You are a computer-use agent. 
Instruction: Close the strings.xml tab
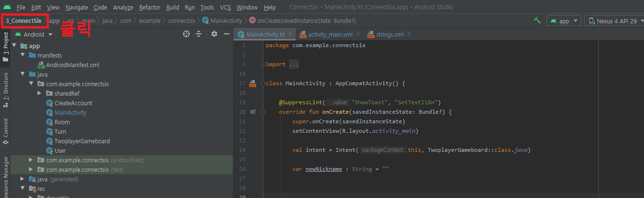[409, 35]
